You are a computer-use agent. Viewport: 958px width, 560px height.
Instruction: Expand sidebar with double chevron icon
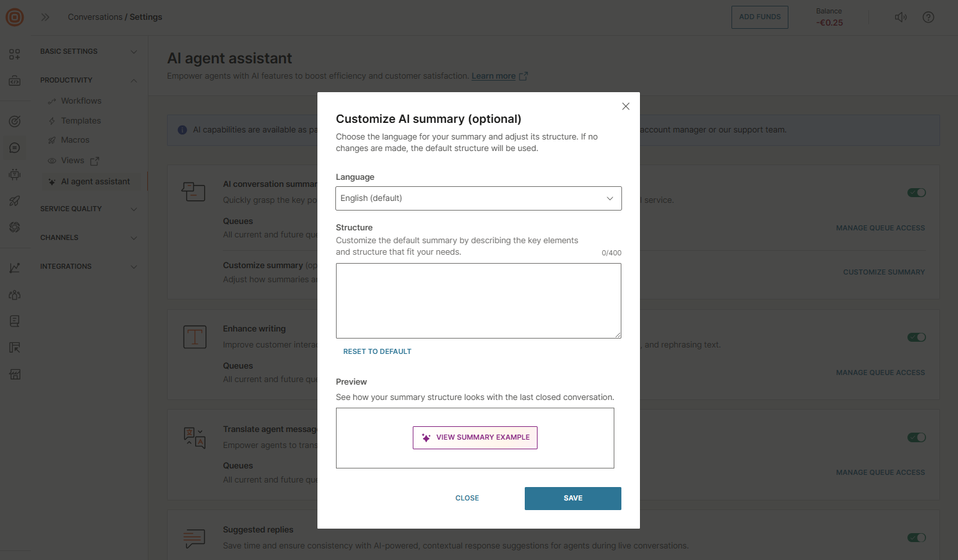[x=45, y=17]
